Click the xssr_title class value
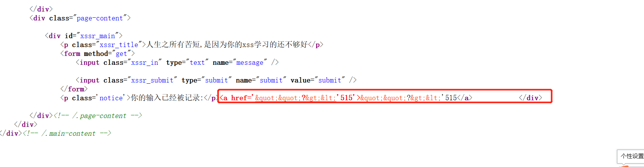The width and height of the screenshot is (644, 167). tap(119, 45)
